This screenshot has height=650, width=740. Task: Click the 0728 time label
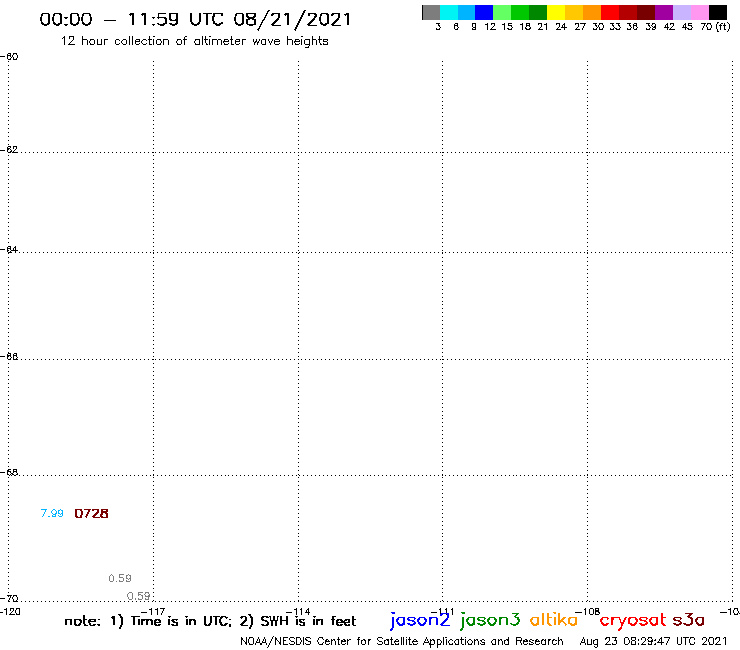pos(92,513)
